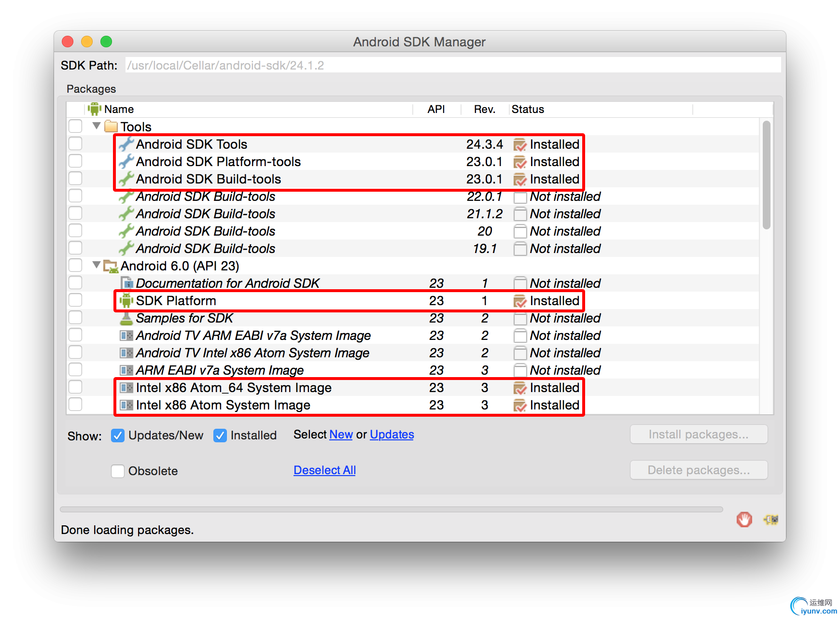Image resolution: width=840 pixels, height=619 pixels.
Task: Sort packages by Rev. column header
Action: pyautogui.click(x=485, y=109)
